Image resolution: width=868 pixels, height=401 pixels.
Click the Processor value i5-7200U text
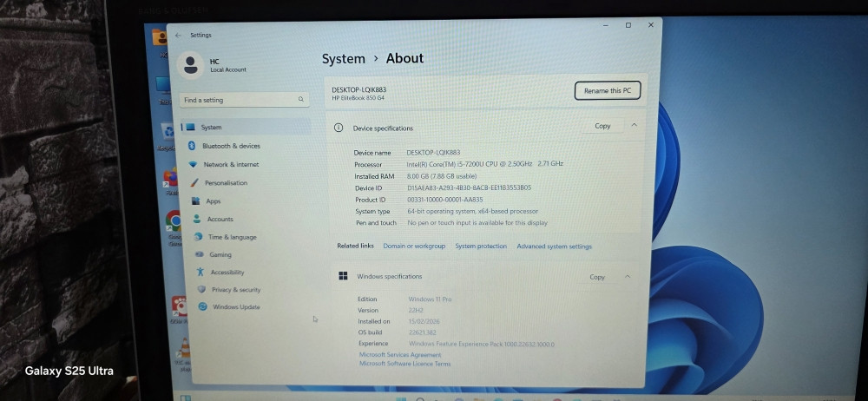[485, 164]
